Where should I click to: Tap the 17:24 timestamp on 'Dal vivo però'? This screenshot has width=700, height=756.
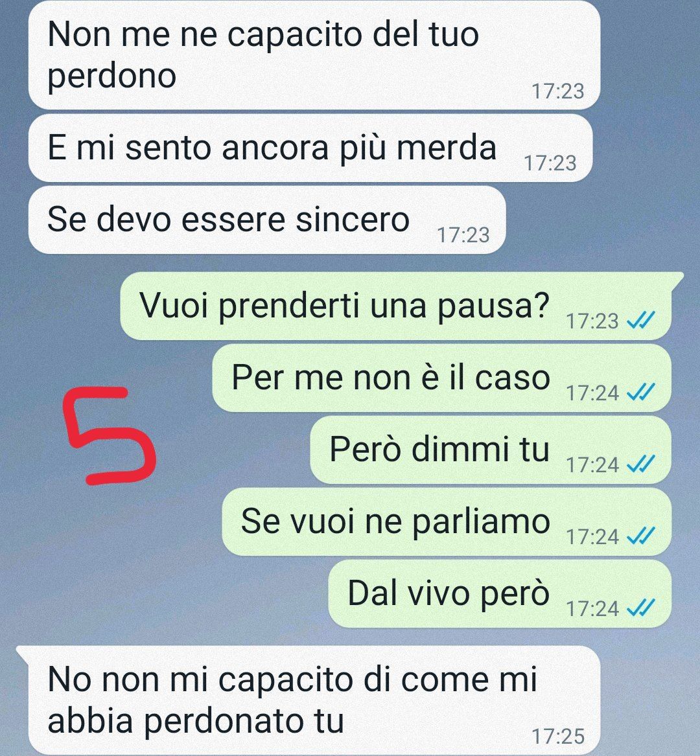(592, 608)
